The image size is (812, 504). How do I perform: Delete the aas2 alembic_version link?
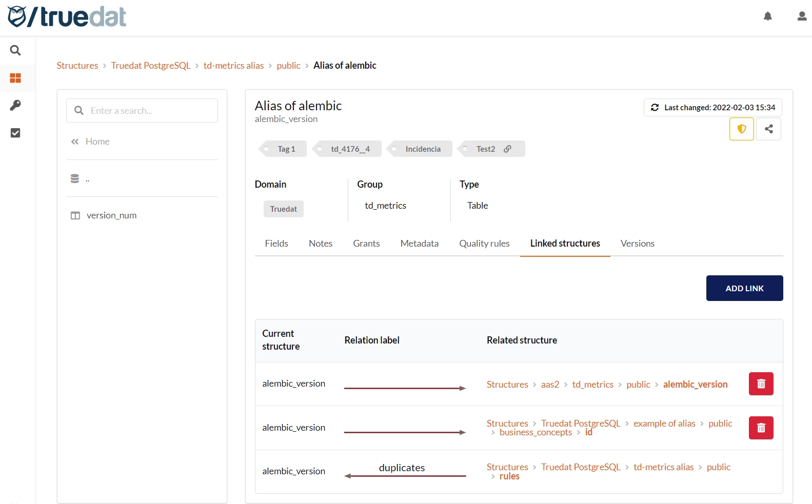pyautogui.click(x=761, y=384)
